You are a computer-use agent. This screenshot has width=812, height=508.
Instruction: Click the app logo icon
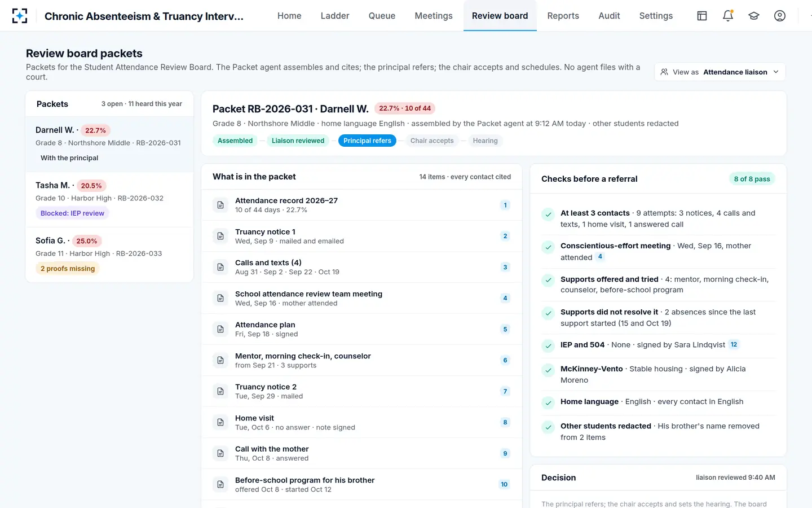(20, 16)
